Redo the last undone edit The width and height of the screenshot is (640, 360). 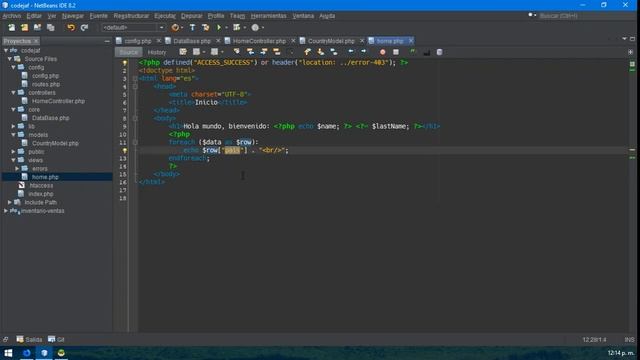pos(84,27)
